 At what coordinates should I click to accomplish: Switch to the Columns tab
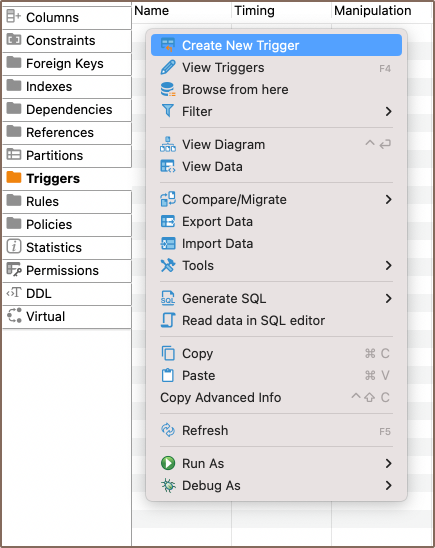point(67,17)
